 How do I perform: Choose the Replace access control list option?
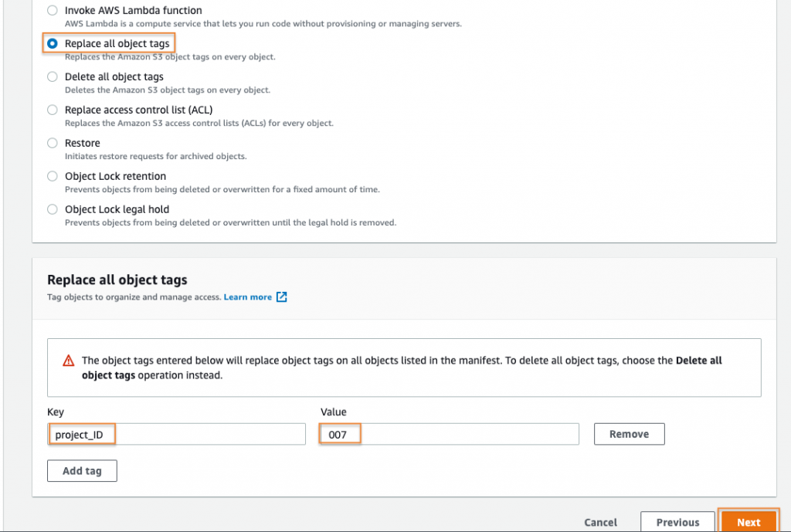pyautogui.click(x=52, y=110)
